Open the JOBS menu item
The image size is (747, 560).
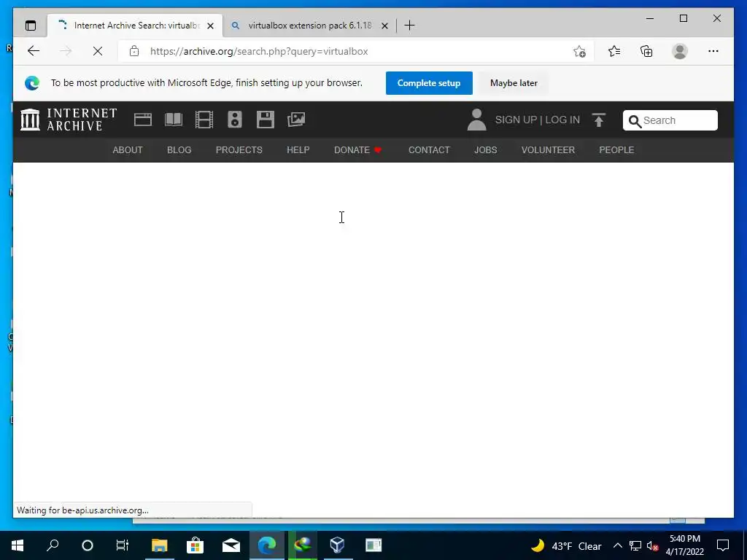point(485,150)
